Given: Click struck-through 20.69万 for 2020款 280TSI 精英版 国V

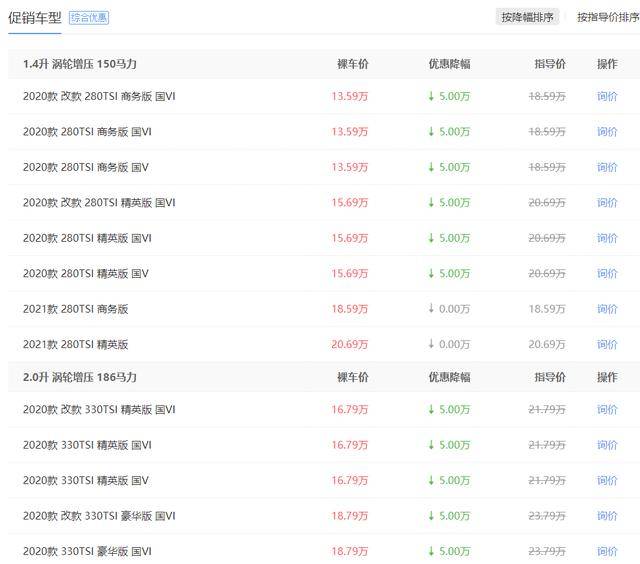Looking at the screenshot, I should pyautogui.click(x=547, y=273).
